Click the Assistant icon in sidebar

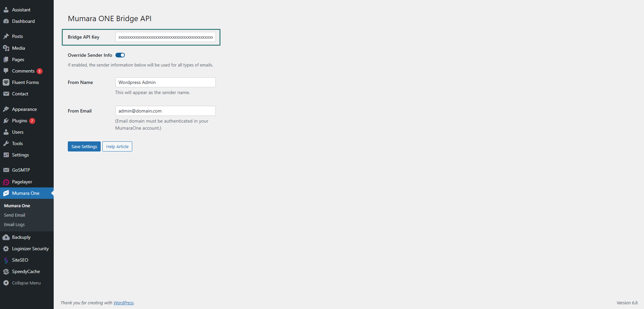pos(6,10)
